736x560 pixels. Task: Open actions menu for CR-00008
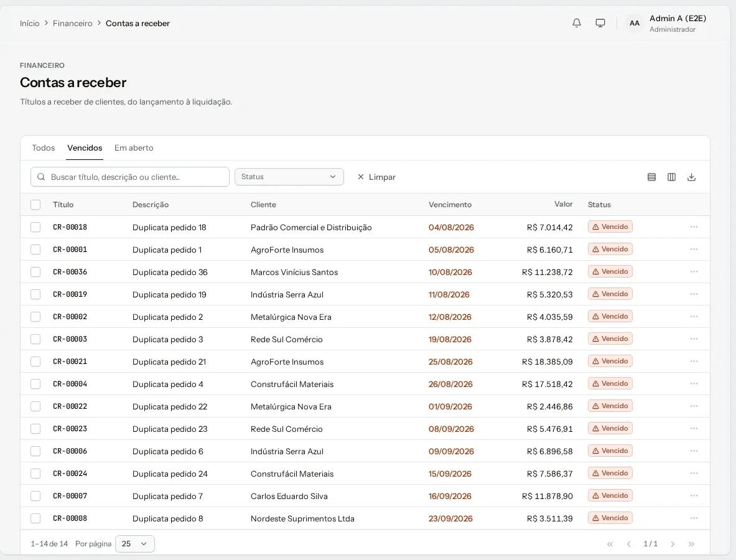(694, 518)
